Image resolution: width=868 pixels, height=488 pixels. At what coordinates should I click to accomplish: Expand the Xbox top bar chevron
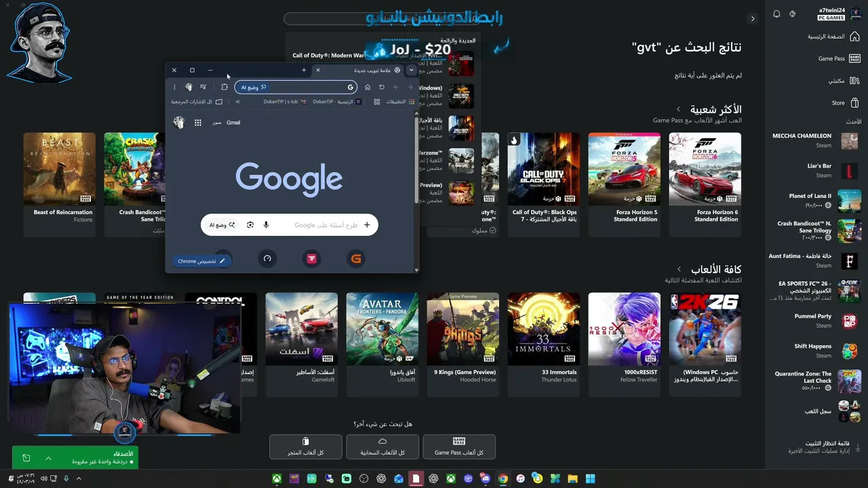752,18
